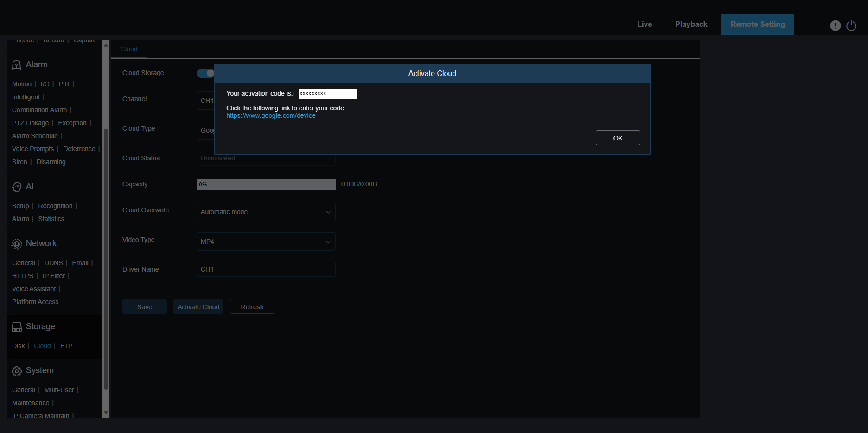Open the Video Type dropdown
The height and width of the screenshot is (433, 868).
[266, 242]
